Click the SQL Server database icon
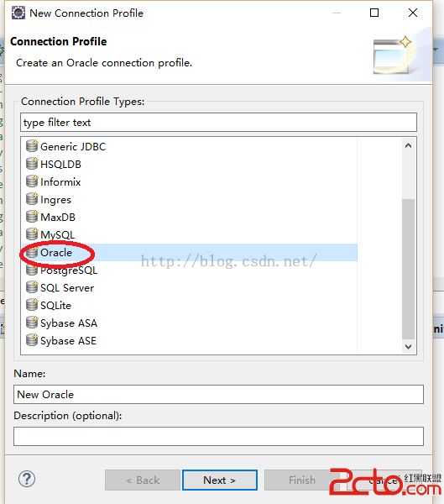 32,287
